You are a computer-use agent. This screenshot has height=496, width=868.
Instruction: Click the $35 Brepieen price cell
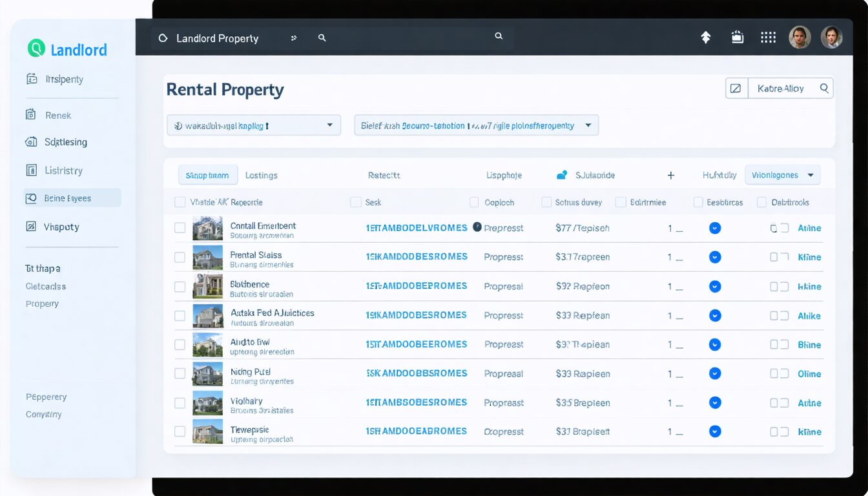tap(583, 403)
